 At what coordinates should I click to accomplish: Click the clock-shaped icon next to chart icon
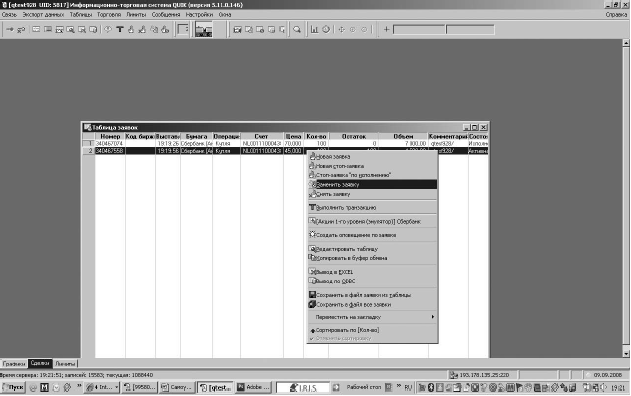click(x=326, y=29)
